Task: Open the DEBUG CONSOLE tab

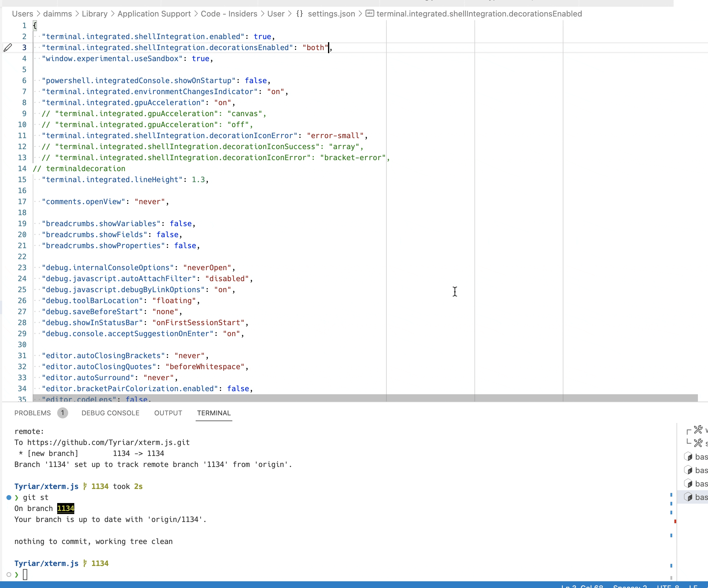Action: coord(110,413)
